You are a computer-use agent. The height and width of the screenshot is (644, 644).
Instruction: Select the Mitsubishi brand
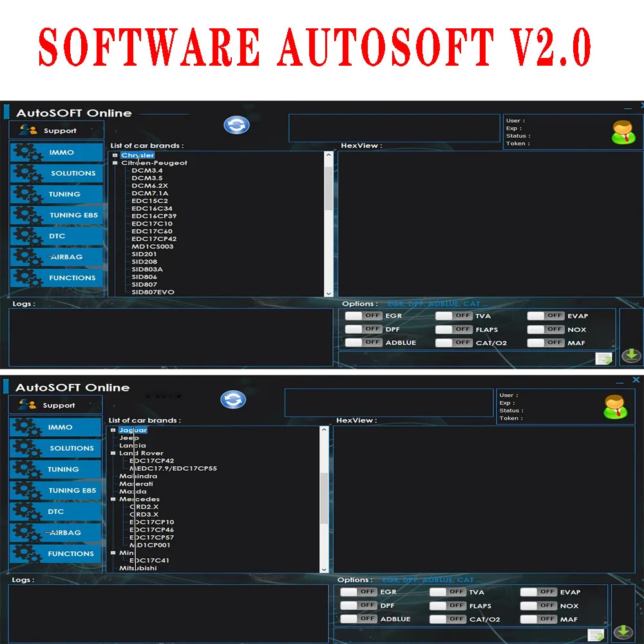pyautogui.click(x=138, y=568)
